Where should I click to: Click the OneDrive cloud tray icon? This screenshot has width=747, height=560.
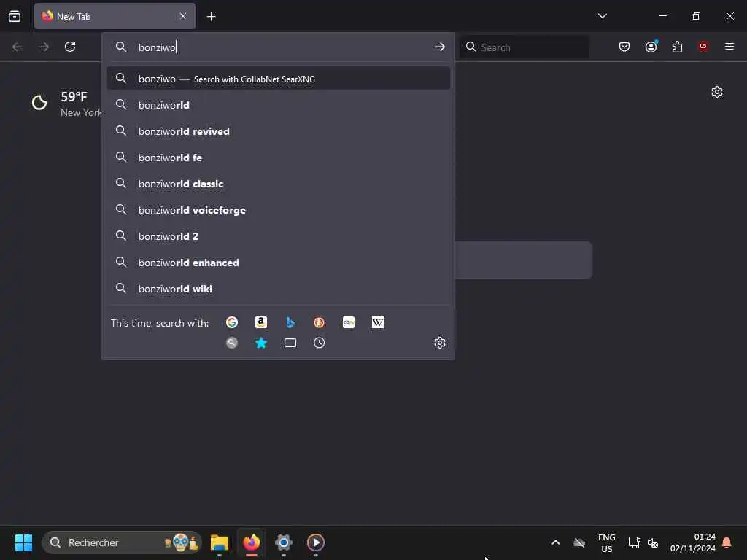click(579, 542)
